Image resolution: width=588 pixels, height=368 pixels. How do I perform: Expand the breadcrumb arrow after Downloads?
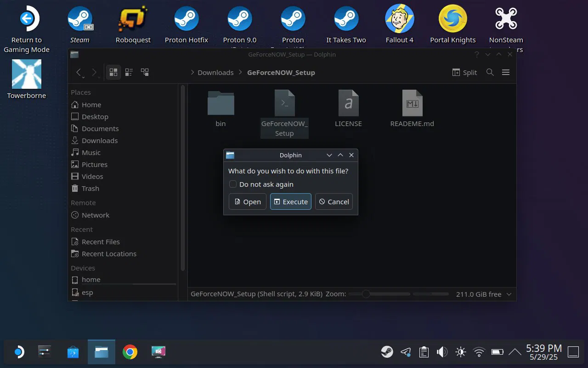coord(240,73)
